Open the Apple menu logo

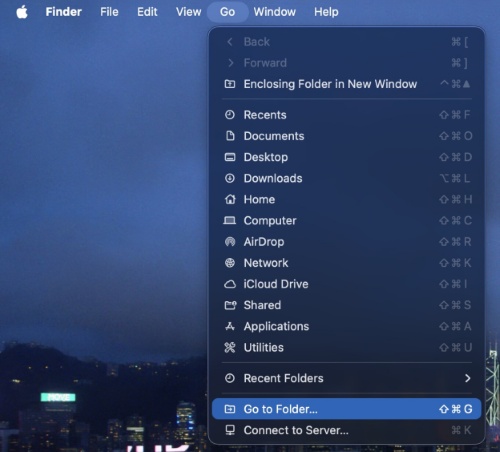pos(22,12)
